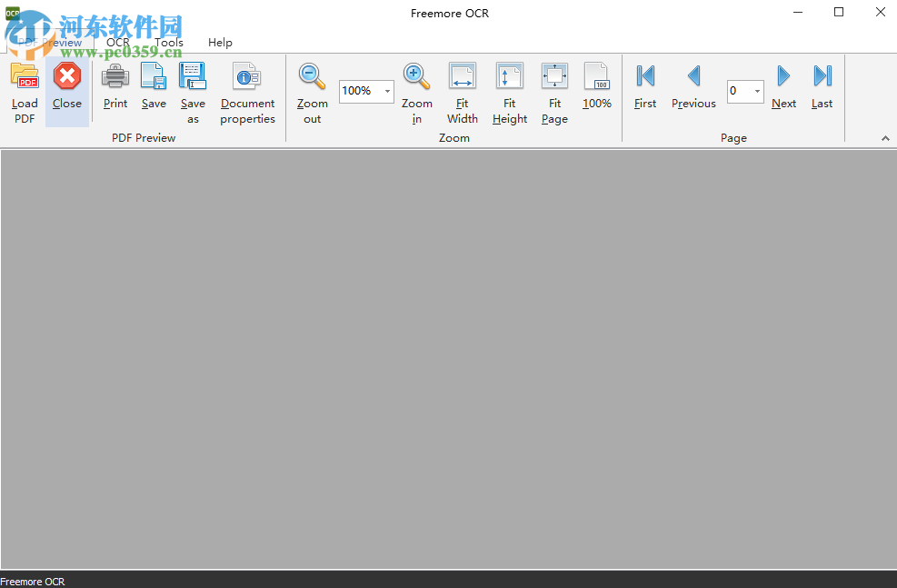
Task: Go to Next page
Action: [x=783, y=85]
